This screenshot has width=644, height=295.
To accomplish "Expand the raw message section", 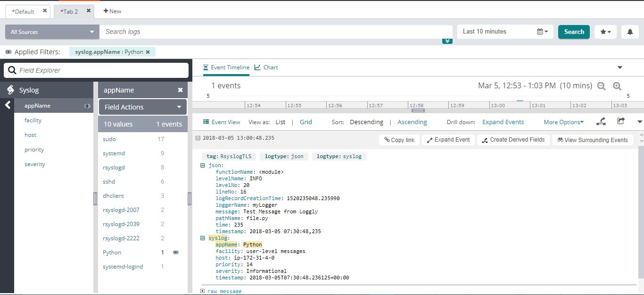I will point(203,291).
